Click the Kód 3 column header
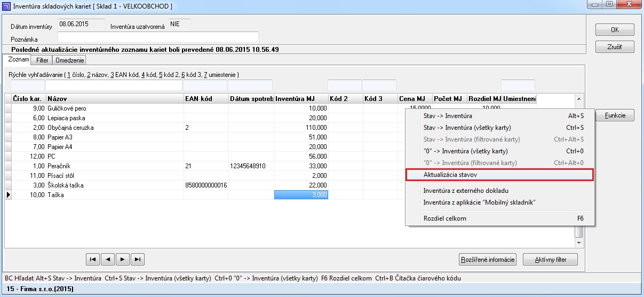Image resolution: width=644 pixels, height=297 pixels. pyautogui.click(x=380, y=99)
